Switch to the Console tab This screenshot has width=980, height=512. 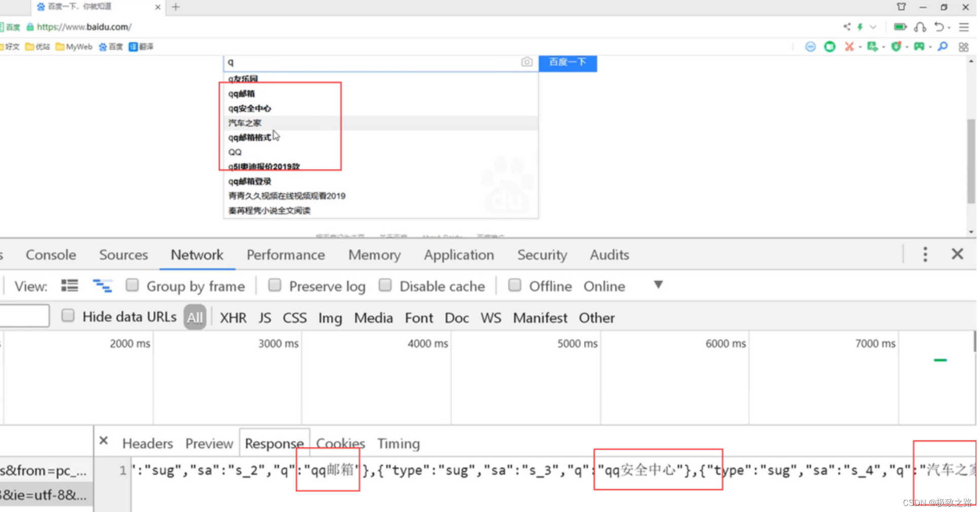51,255
